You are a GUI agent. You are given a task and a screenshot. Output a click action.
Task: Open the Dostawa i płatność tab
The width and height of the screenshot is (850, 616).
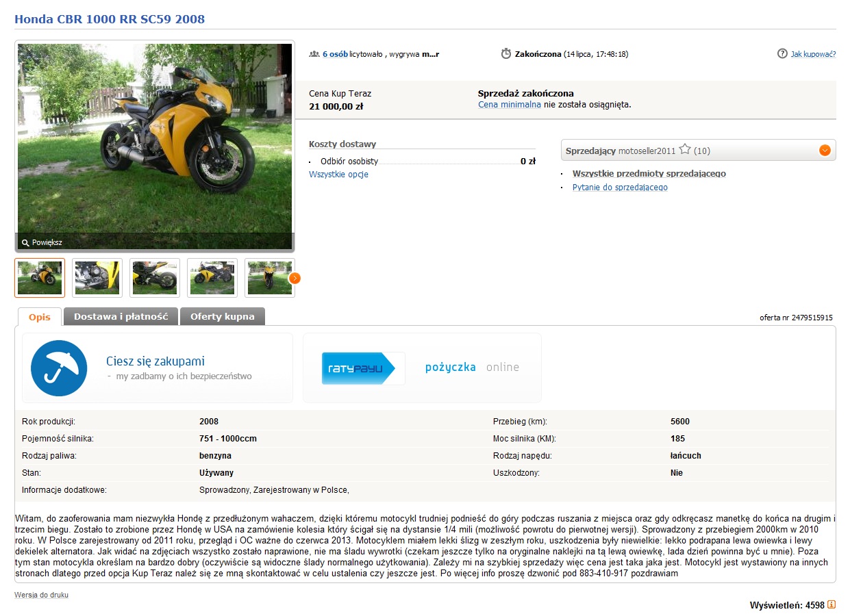pos(121,317)
